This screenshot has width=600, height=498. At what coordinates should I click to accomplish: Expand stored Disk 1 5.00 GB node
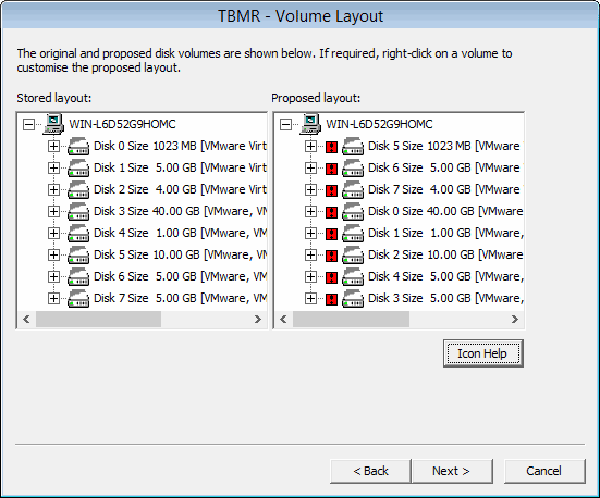(x=54, y=168)
